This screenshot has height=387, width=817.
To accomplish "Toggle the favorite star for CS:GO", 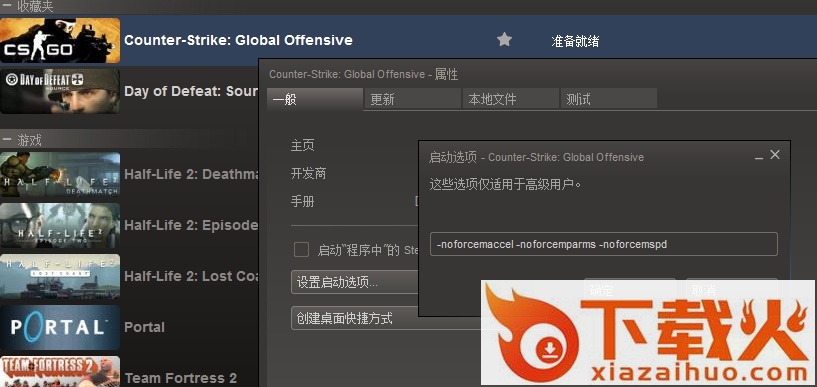I will [x=504, y=40].
